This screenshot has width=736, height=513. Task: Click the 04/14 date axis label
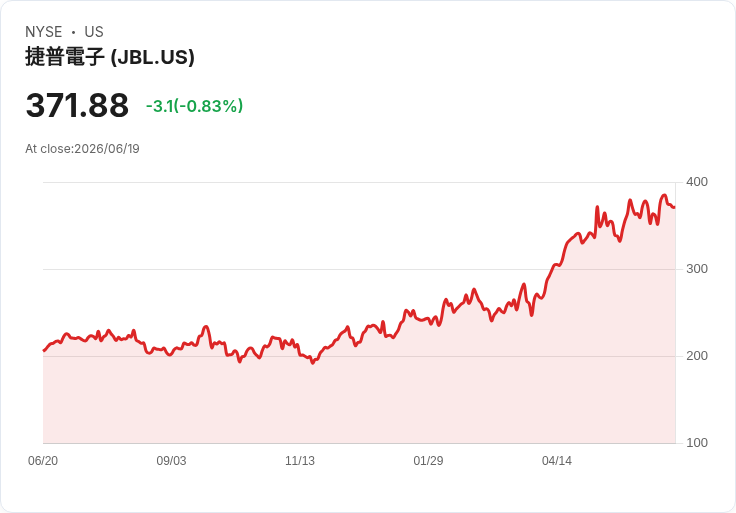557,461
